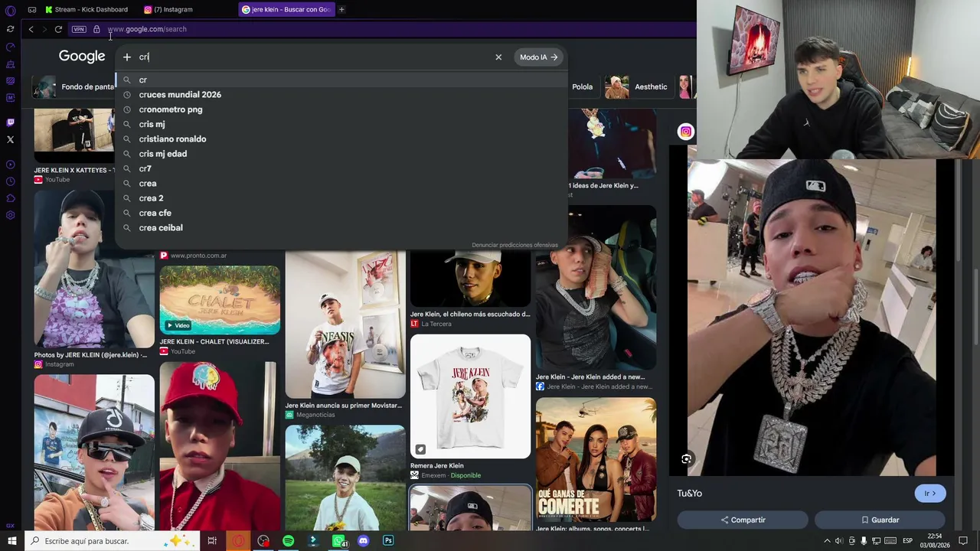Screen dimensions: 980x551
Task: Click Google Lens icon on preview image
Action: click(687, 459)
